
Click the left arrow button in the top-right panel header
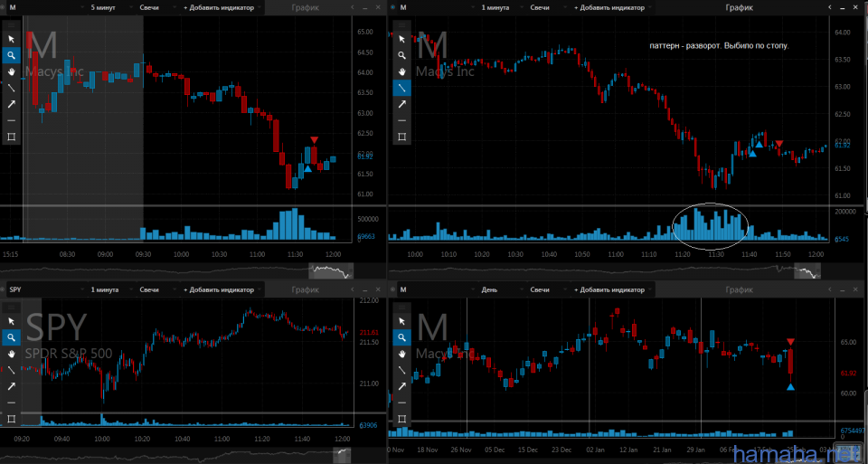click(x=829, y=8)
